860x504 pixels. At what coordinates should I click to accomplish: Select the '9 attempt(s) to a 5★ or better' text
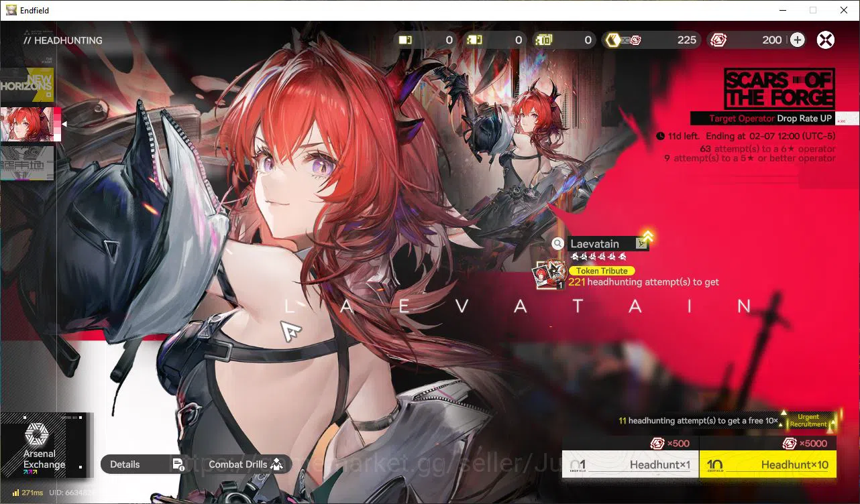[750, 158]
